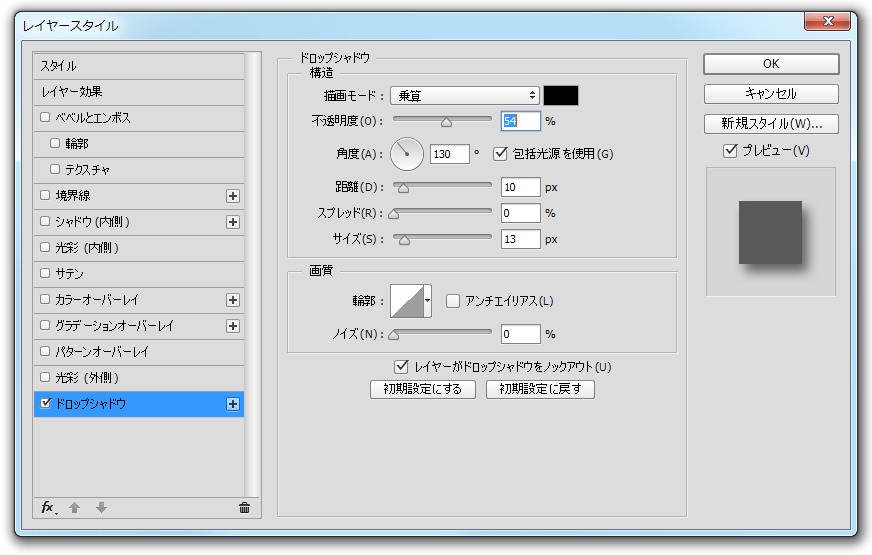Click the ノイズ noise slider handle
This screenshot has height=555, width=872.
click(394, 335)
